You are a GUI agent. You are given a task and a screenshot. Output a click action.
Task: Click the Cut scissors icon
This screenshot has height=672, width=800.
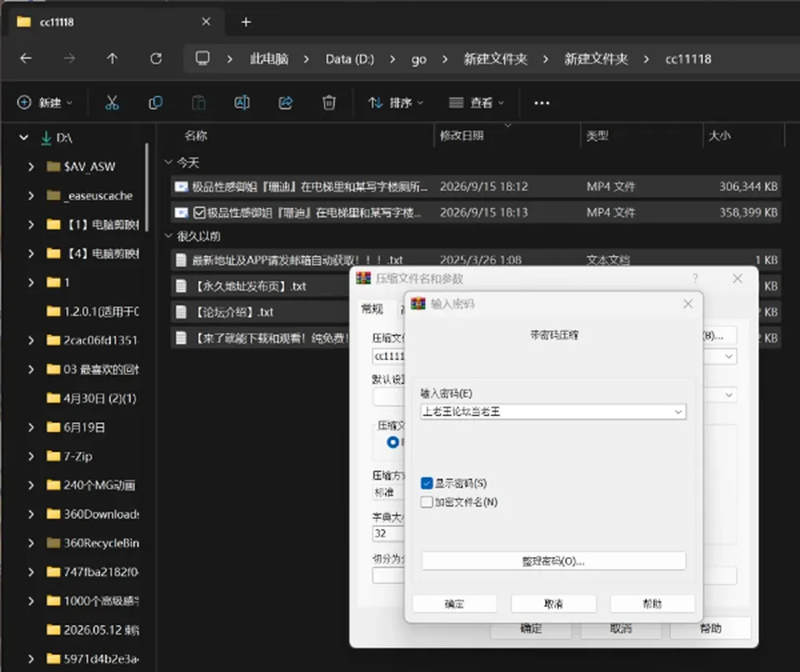click(x=112, y=103)
